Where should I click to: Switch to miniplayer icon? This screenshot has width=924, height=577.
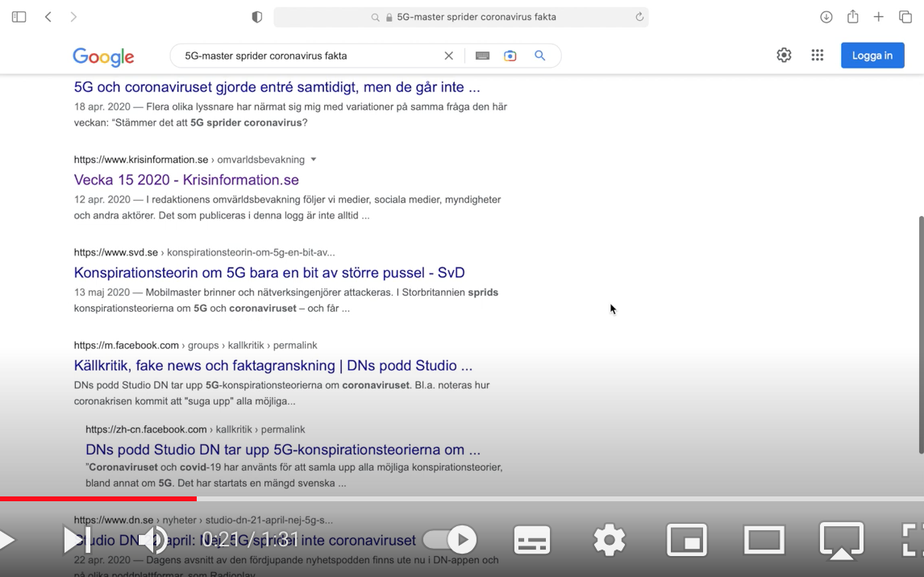coord(687,540)
